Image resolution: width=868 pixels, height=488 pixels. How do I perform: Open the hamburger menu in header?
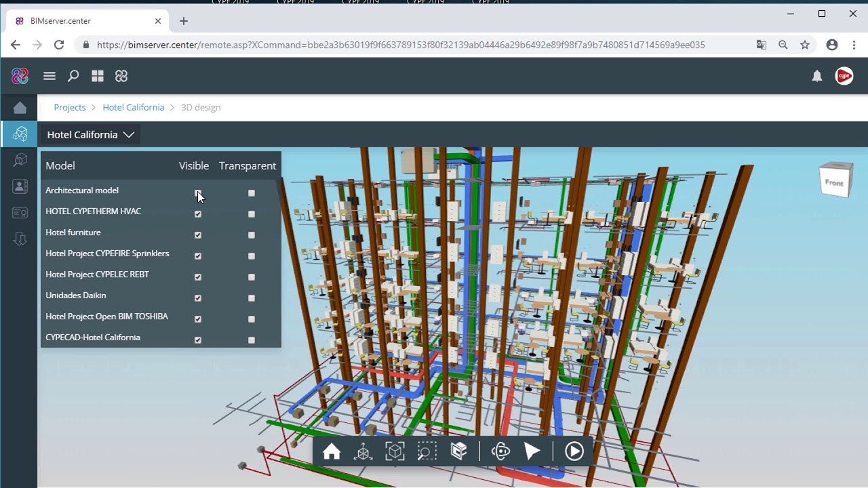pyautogui.click(x=49, y=76)
